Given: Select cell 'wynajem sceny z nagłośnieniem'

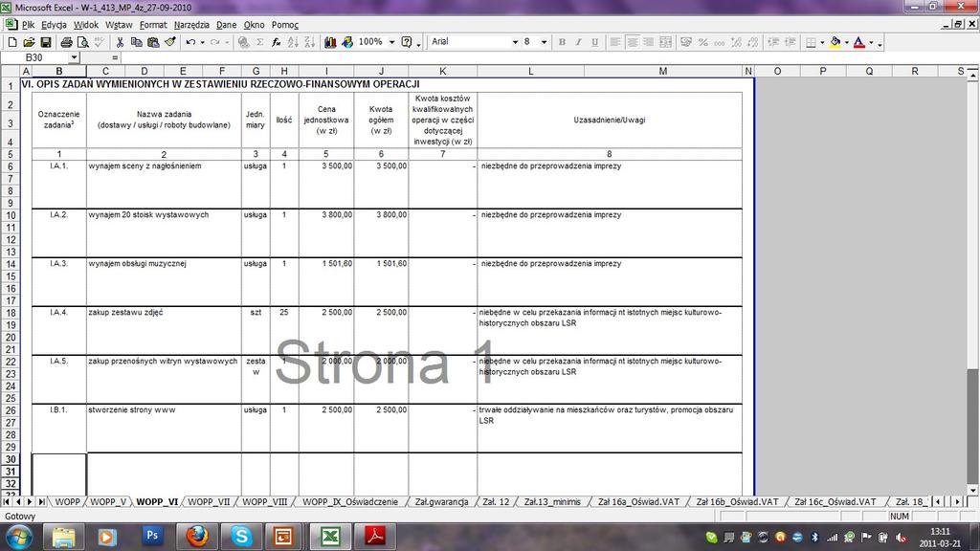Looking at the screenshot, I should [x=164, y=184].
